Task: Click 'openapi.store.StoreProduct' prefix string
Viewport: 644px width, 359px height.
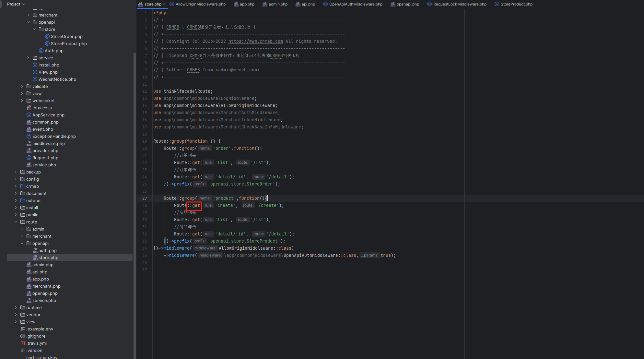Action: click(244, 241)
